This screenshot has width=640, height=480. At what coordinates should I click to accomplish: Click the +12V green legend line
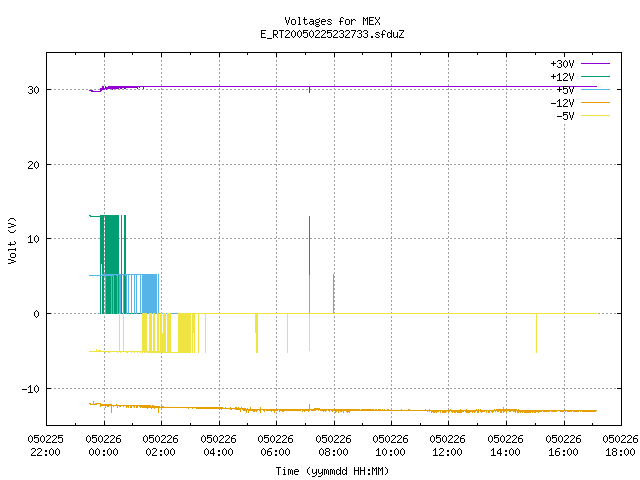click(595, 76)
